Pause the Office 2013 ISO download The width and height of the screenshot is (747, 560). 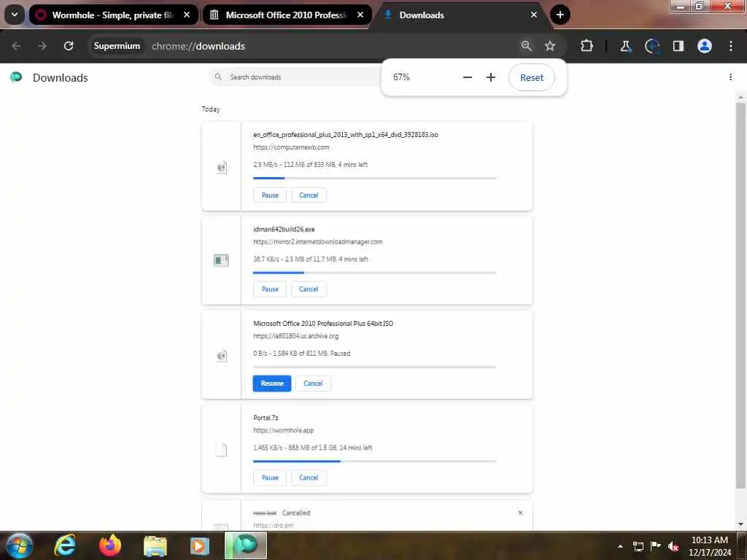(x=270, y=195)
